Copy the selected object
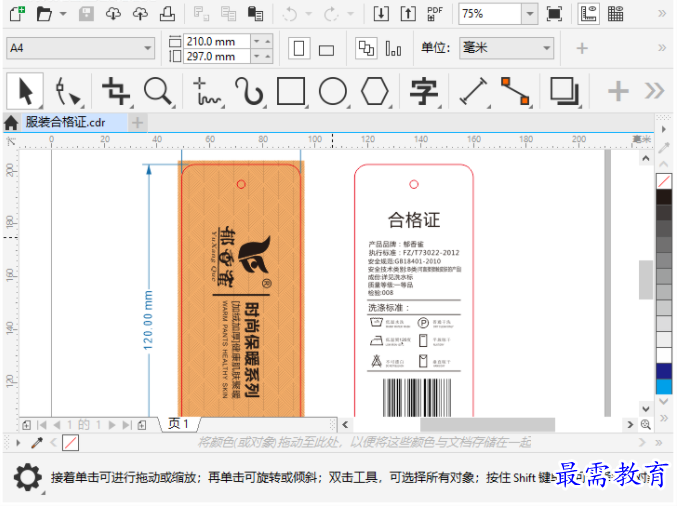 pos(228,14)
